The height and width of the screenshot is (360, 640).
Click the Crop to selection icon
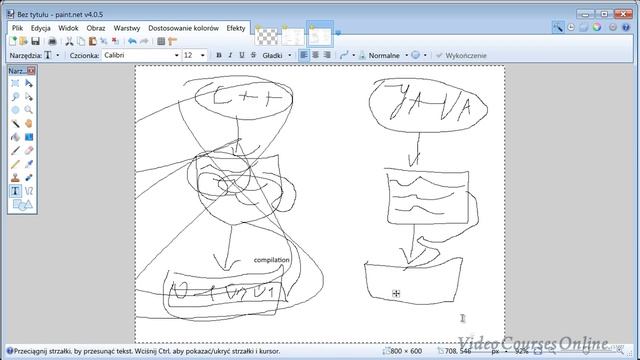point(104,41)
